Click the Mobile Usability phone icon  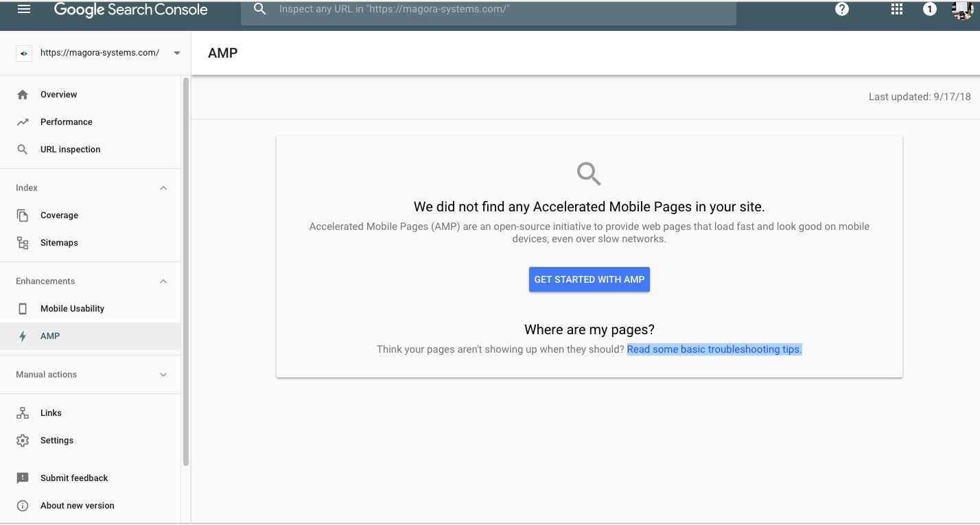click(23, 309)
